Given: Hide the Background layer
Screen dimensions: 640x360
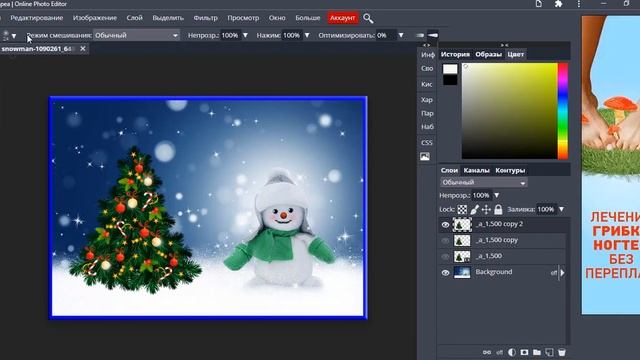Looking at the screenshot, I should pyautogui.click(x=445, y=273).
